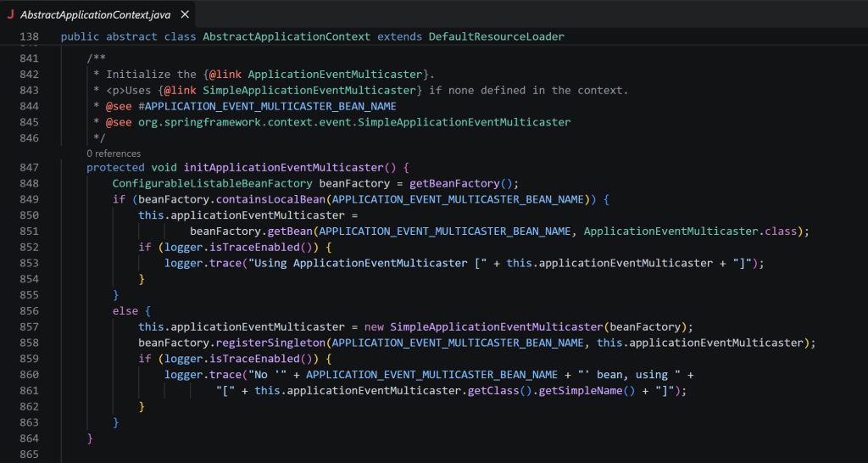This screenshot has width=868, height=463.
Task: Click line number 856 in the gutter
Action: tap(30, 311)
